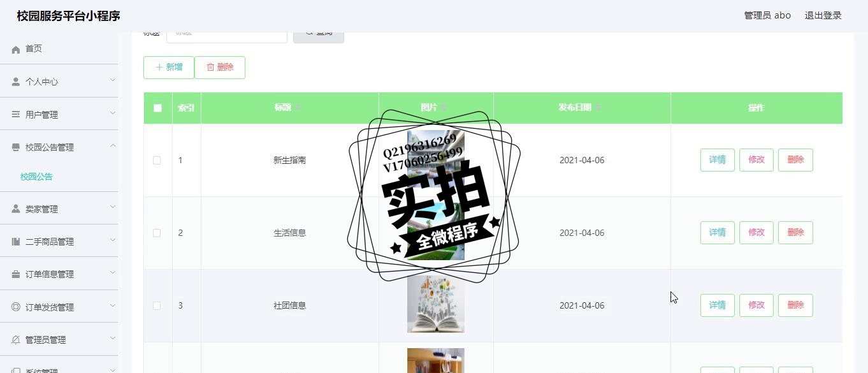Collapse 校园公告管理 with its up chevron
Screen dimensions: 868x373
113,145
